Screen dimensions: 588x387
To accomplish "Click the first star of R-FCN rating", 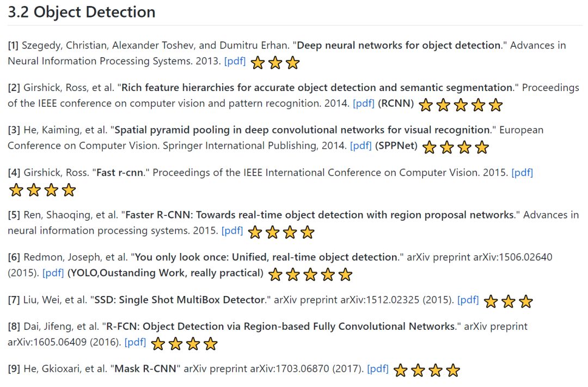I will [158, 344].
